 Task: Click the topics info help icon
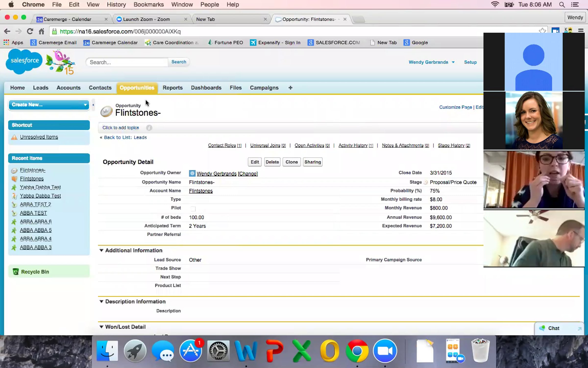(x=149, y=128)
